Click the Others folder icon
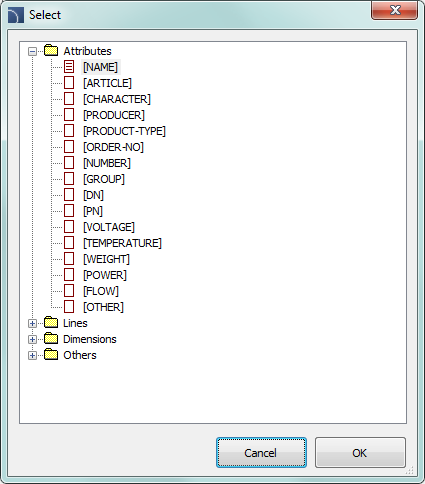425x484 pixels. (51, 354)
